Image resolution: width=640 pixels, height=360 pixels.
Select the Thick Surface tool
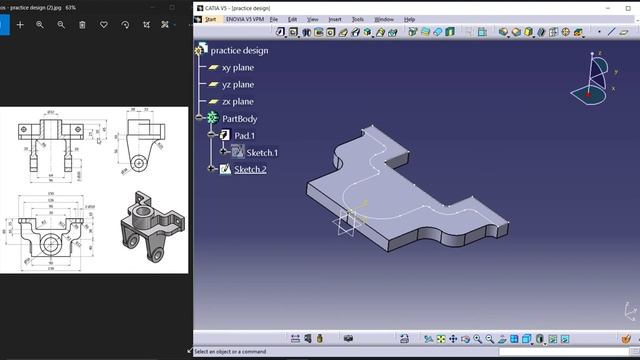[425, 32]
